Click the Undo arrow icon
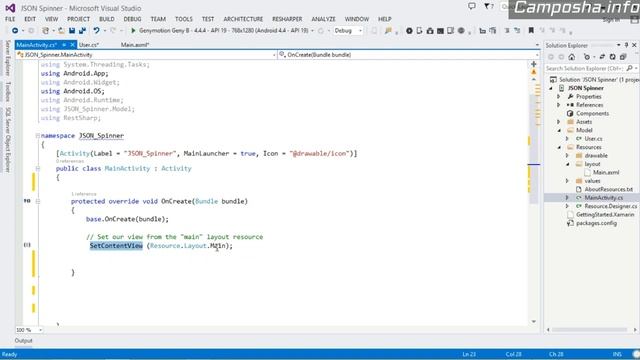Image resolution: width=640 pixels, height=360 pixels. pyautogui.click(x=96, y=31)
